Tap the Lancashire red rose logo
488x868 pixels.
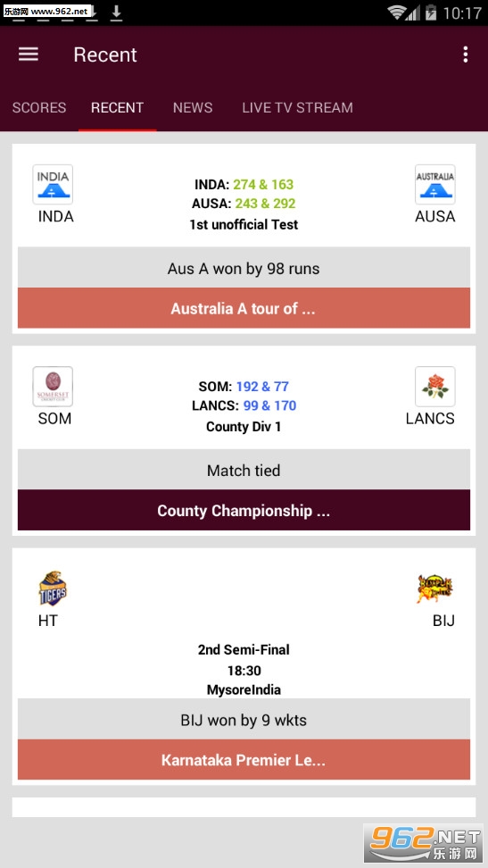coord(434,387)
